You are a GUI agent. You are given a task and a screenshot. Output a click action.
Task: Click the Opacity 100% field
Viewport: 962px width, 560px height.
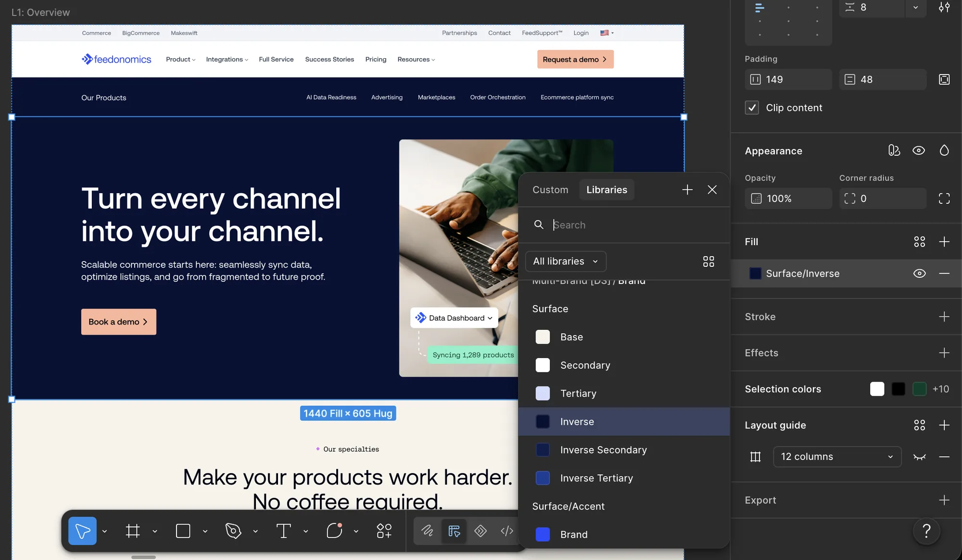[788, 199]
